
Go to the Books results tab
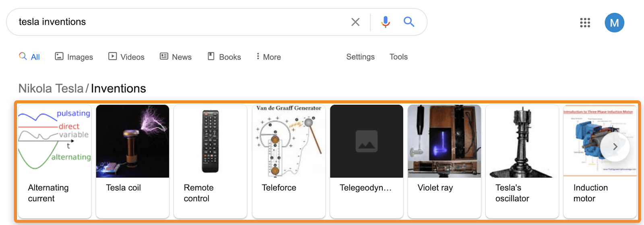224,57
